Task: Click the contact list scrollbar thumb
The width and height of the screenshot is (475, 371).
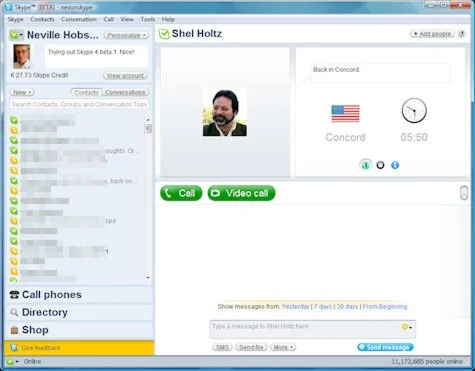Action: click(148, 128)
